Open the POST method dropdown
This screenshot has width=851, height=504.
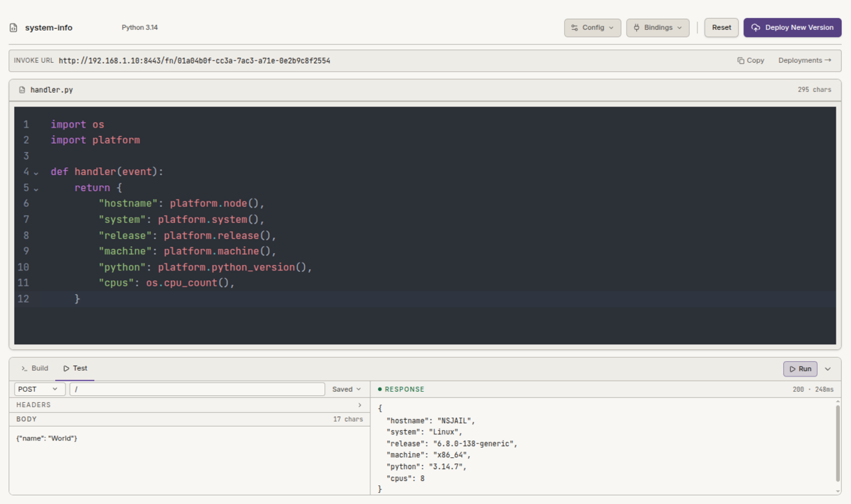(x=40, y=389)
